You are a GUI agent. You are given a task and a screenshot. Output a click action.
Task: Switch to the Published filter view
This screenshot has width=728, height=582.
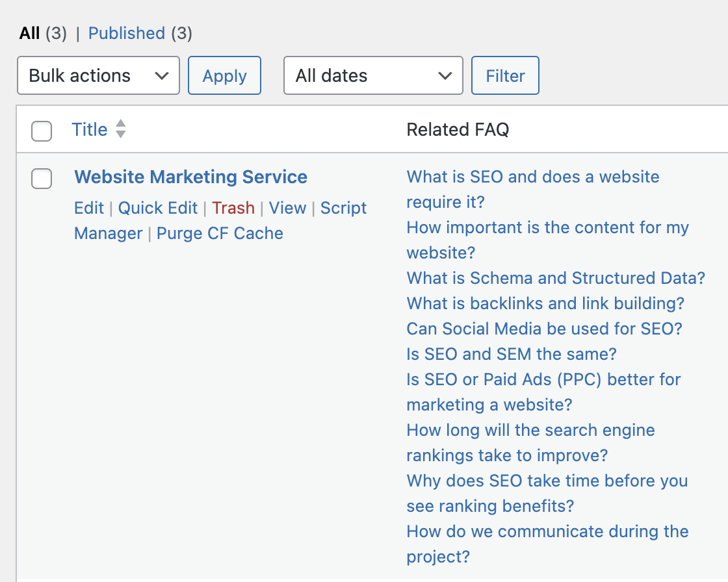pos(127,33)
